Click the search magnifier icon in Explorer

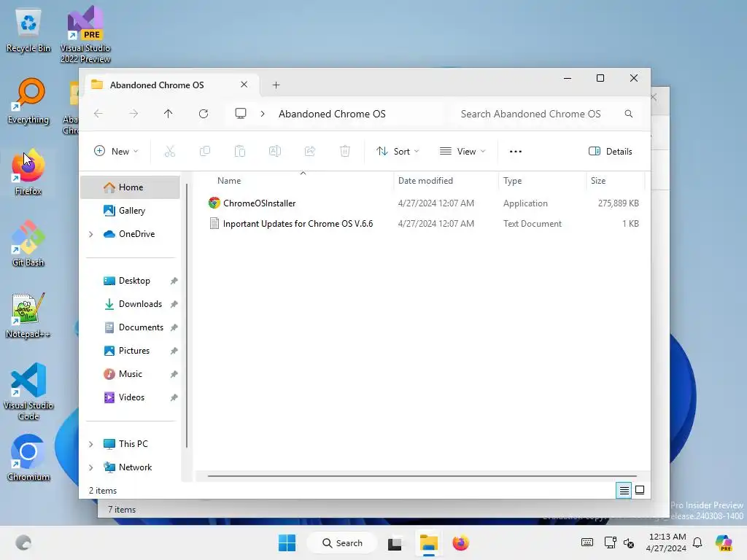click(x=629, y=114)
